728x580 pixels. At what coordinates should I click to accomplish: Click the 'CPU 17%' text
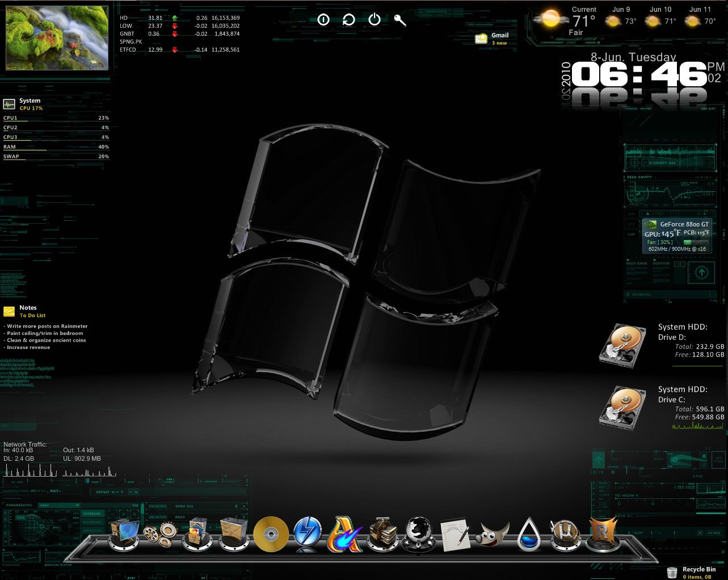31,108
